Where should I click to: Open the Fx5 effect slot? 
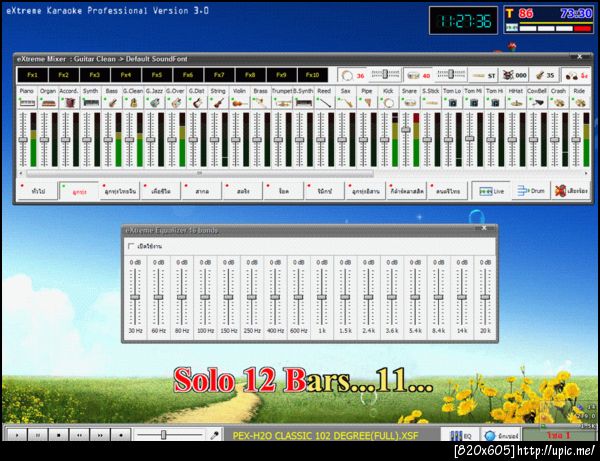[157, 75]
